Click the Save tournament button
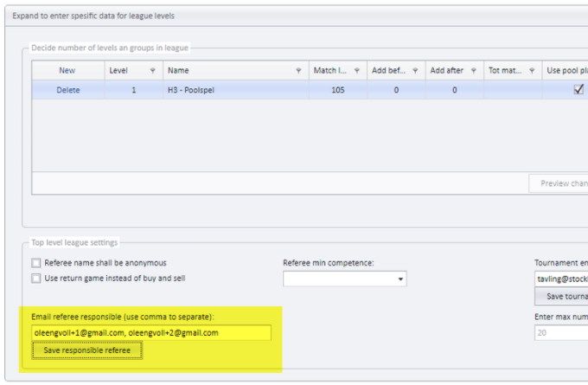 pyautogui.click(x=561, y=297)
